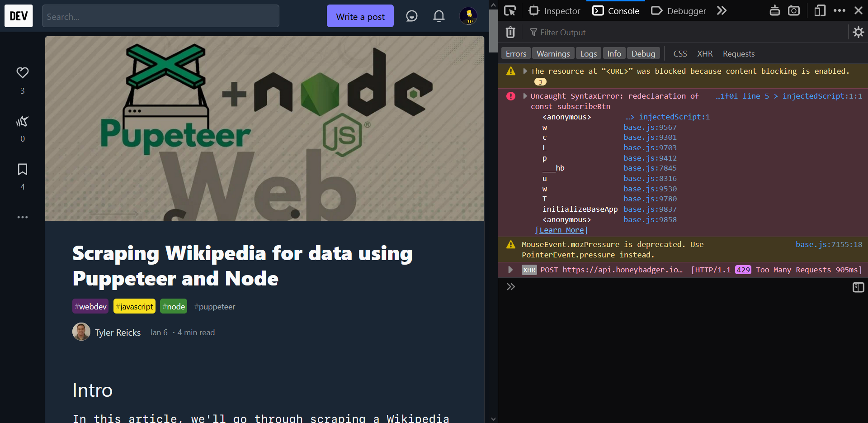868x423 pixels.
Task: Open the user profile avatar menu
Action: 468,16
